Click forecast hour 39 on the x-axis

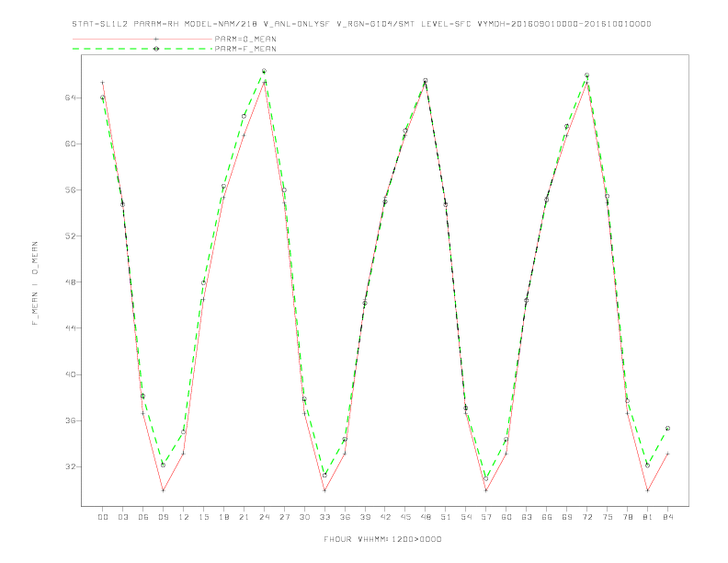point(365,517)
